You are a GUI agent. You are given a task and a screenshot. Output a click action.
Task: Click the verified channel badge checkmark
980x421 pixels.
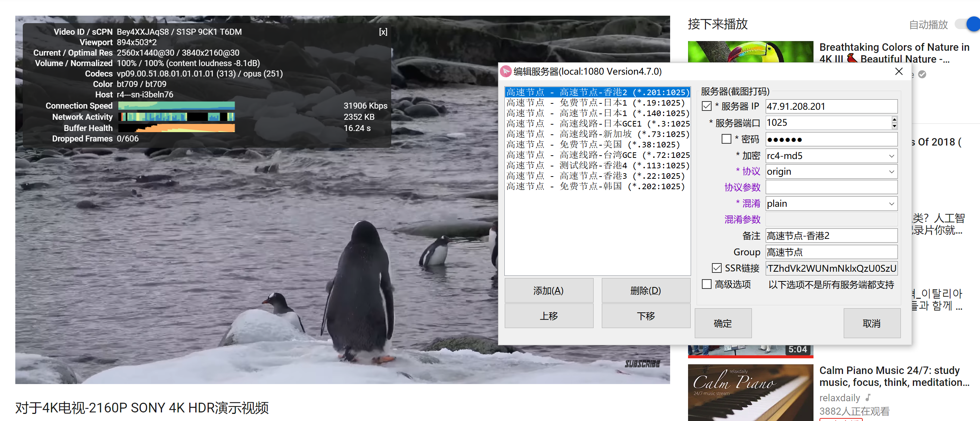[x=922, y=75]
